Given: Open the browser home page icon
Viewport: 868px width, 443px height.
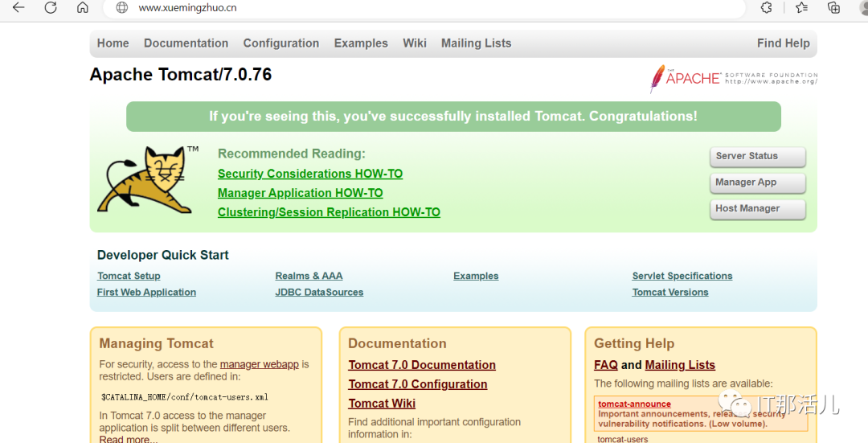Looking at the screenshot, I should (83, 7).
